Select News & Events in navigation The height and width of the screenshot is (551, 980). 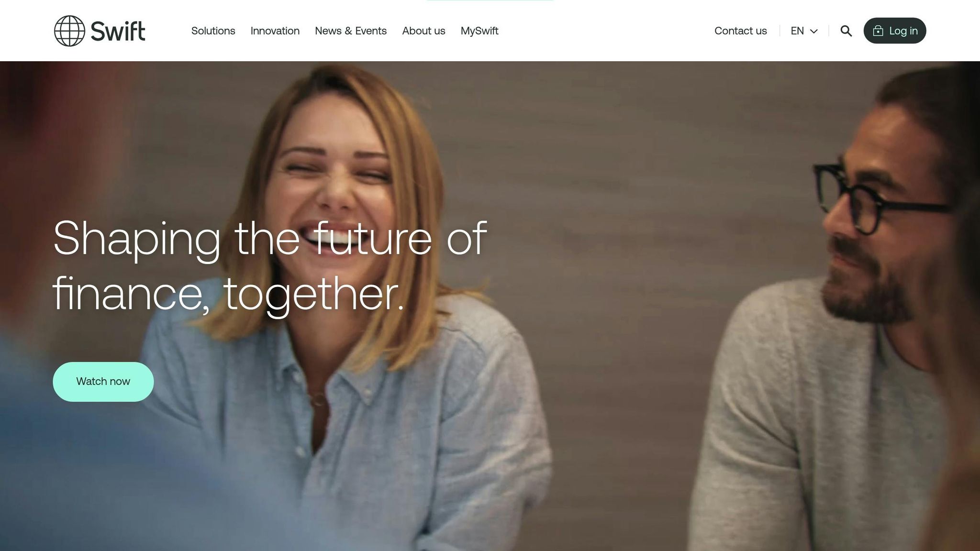(351, 31)
